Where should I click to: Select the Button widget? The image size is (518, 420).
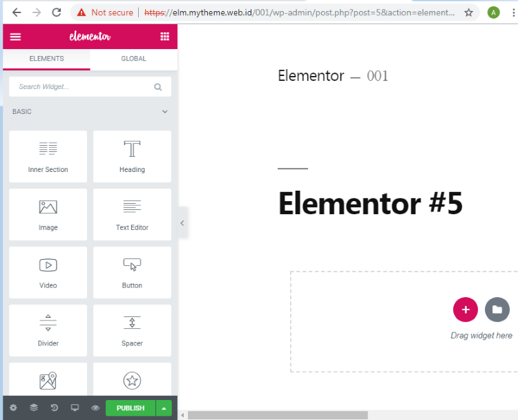coord(132,272)
